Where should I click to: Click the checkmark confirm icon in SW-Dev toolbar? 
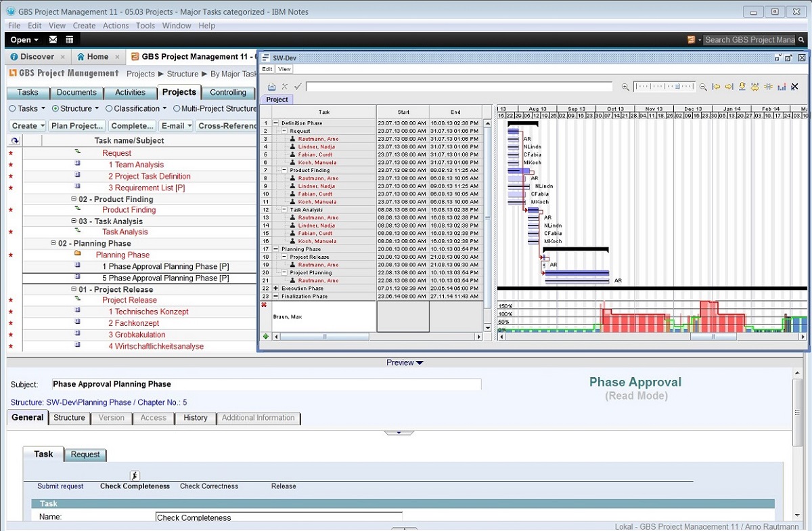[x=298, y=87]
